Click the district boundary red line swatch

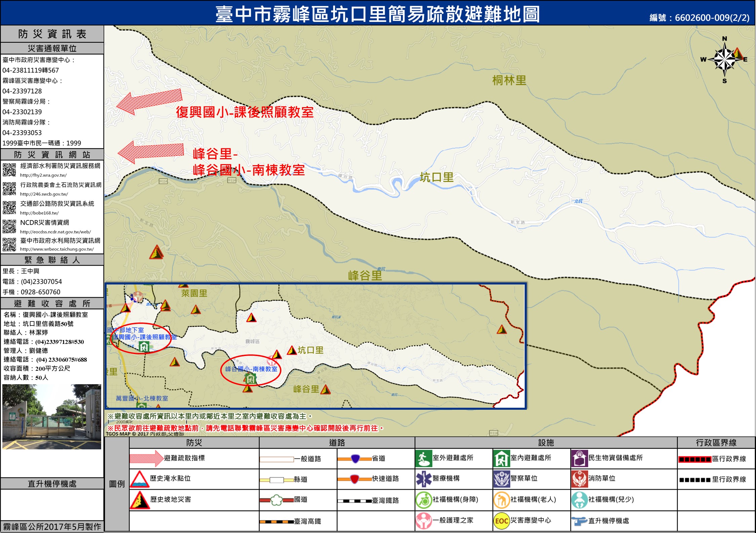[x=695, y=459]
